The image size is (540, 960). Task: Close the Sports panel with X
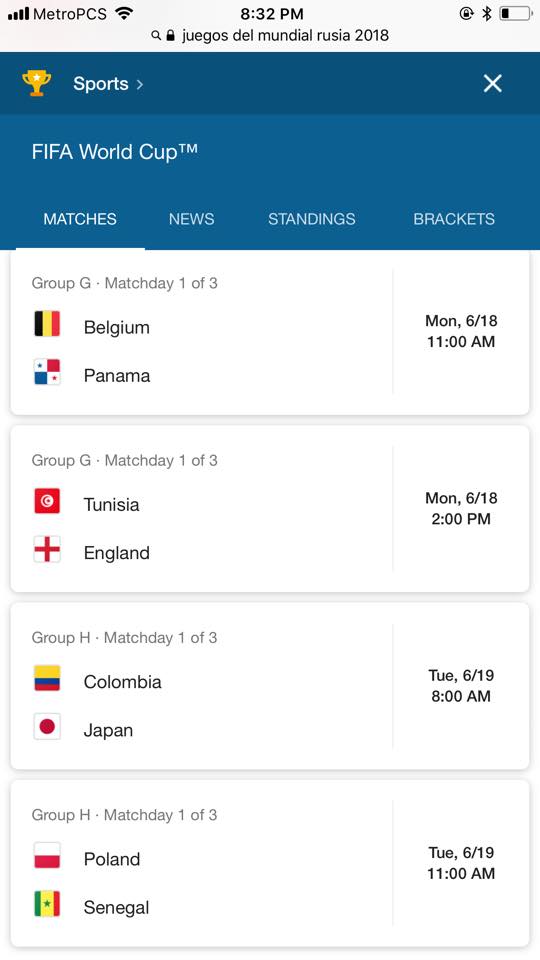pos(492,83)
